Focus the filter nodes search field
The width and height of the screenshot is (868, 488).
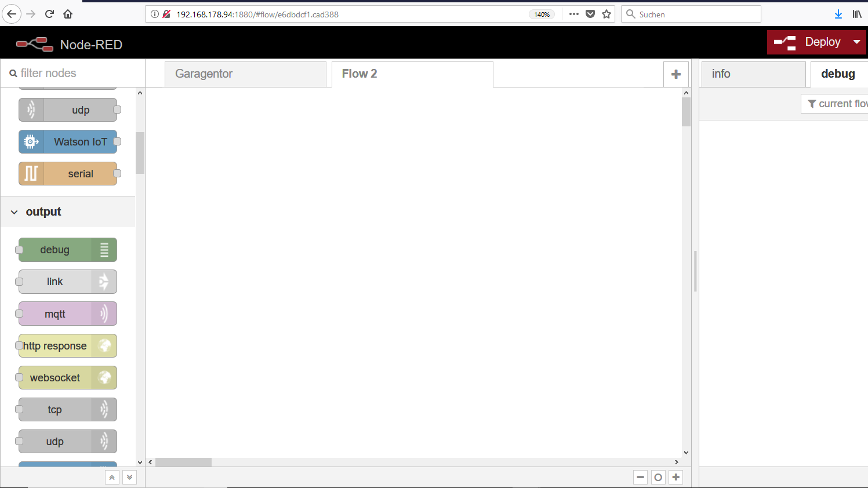click(75, 74)
